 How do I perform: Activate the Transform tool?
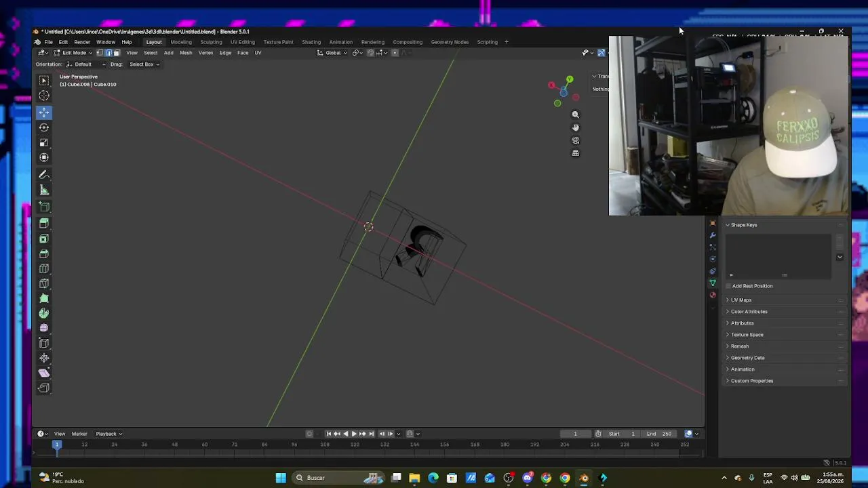click(44, 157)
